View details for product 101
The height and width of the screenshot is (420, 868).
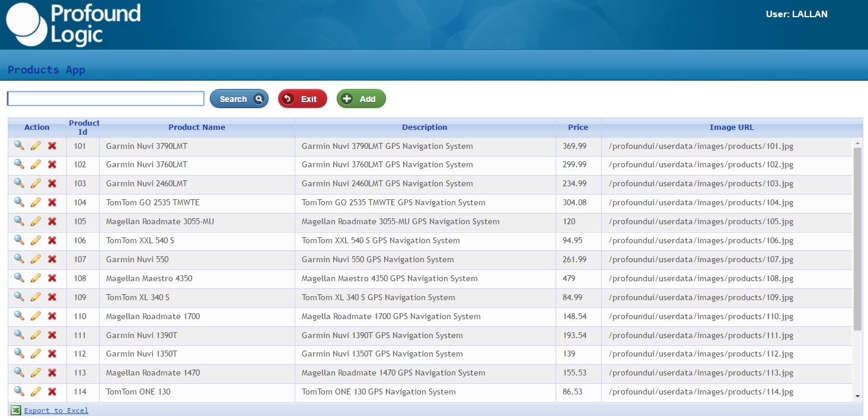pos(19,145)
